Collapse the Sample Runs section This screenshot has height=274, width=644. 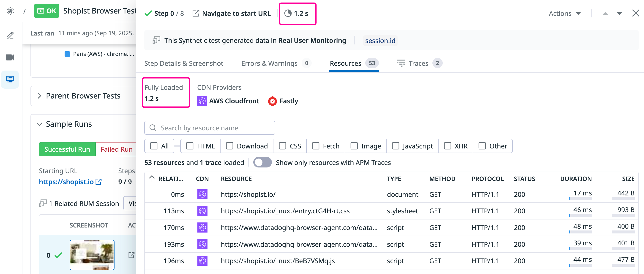point(39,124)
